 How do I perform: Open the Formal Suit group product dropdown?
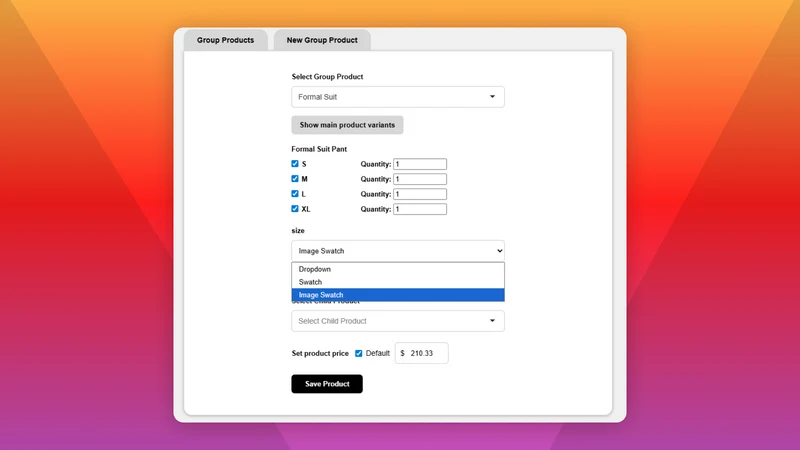pyautogui.click(x=397, y=97)
